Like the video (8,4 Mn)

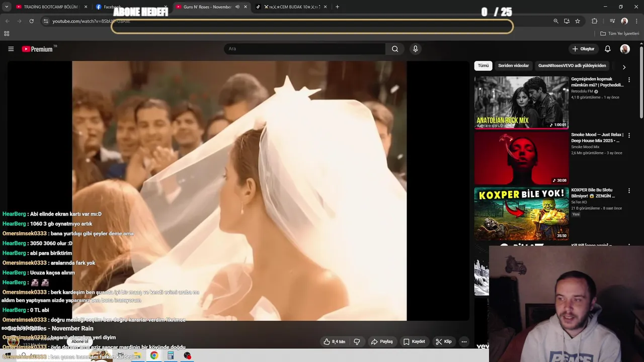(335, 341)
